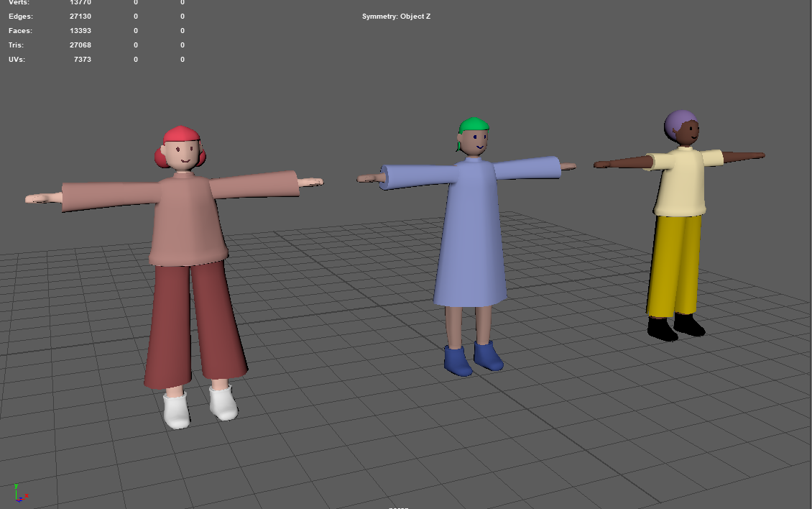Viewport: 812px width, 509px height.
Task: Click the "Symmetry: Object Z" HUD label
Action: pyautogui.click(x=396, y=16)
